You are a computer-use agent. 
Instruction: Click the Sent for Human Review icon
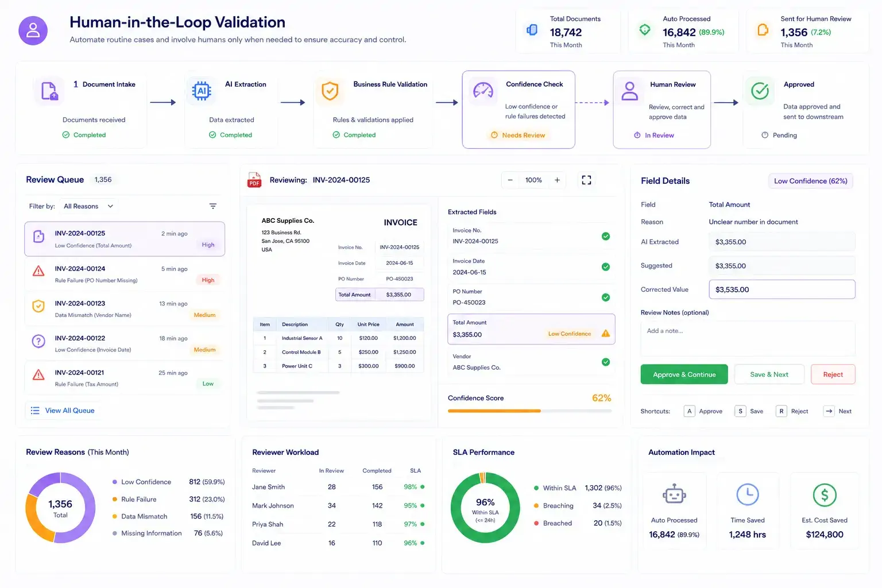tap(763, 30)
